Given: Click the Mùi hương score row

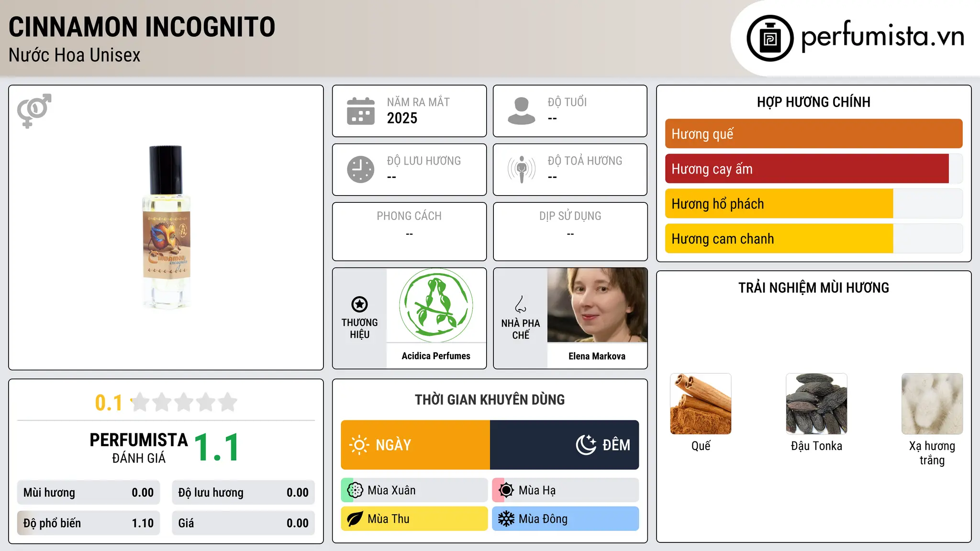Looking at the screenshot, I should coord(89,493).
